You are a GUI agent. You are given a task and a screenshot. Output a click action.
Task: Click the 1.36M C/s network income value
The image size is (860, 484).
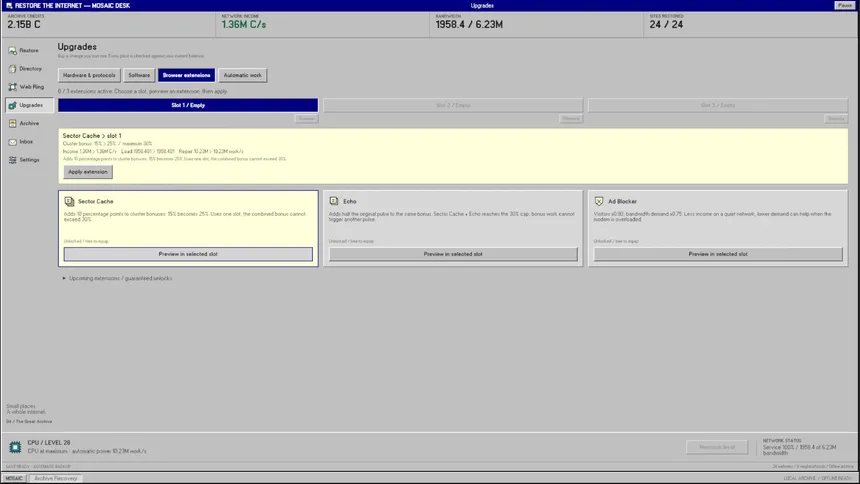coord(244,25)
